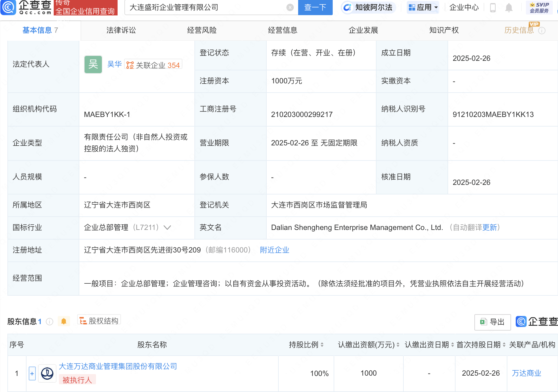Expand 国标行业 L7211 chevron
The width and height of the screenshot is (558, 392).
click(167, 227)
